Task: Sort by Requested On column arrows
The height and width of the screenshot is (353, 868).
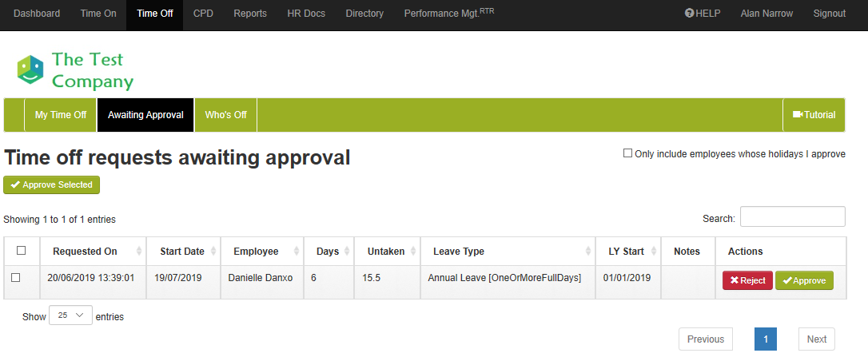Action: coord(140,252)
